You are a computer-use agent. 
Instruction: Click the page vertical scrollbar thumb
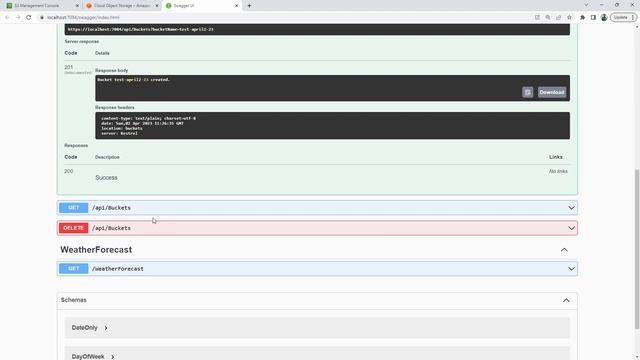tap(637, 249)
